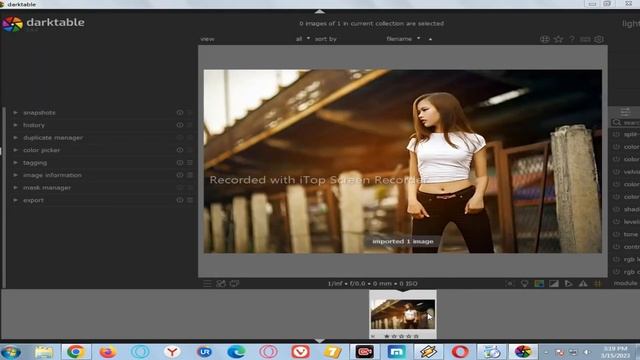Click the left panel vertical scrollbar
The width and height of the screenshot is (640, 360).
(x=4, y=198)
